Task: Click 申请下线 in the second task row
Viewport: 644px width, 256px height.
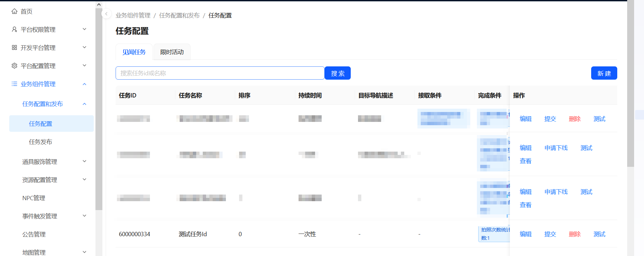Action: [556, 148]
